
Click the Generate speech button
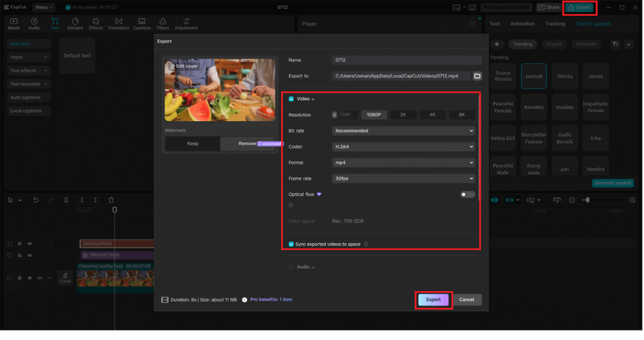point(613,183)
